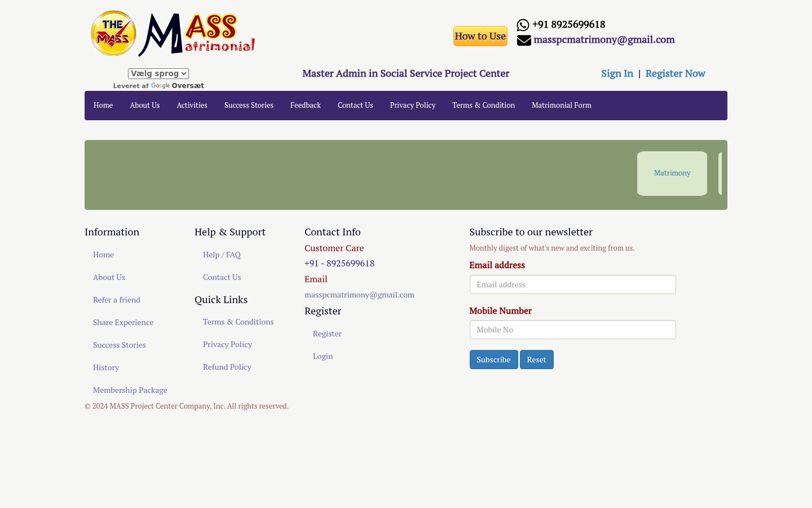Click Success Stories under Information
The image size is (812, 508).
120,345
